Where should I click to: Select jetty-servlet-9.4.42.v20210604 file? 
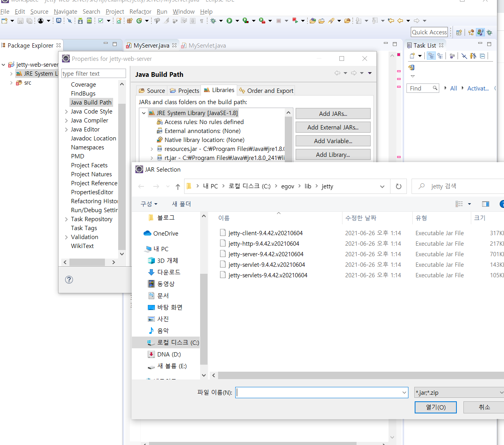tap(267, 265)
